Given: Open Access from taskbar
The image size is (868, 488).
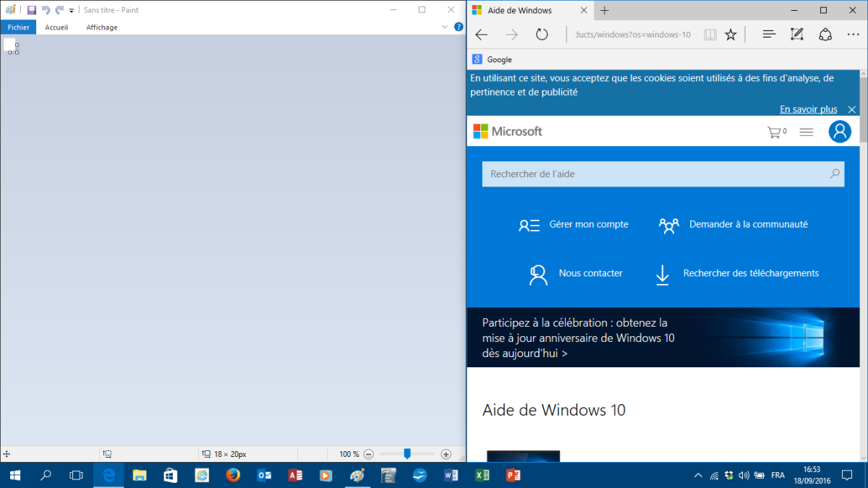Looking at the screenshot, I should tap(295, 476).
